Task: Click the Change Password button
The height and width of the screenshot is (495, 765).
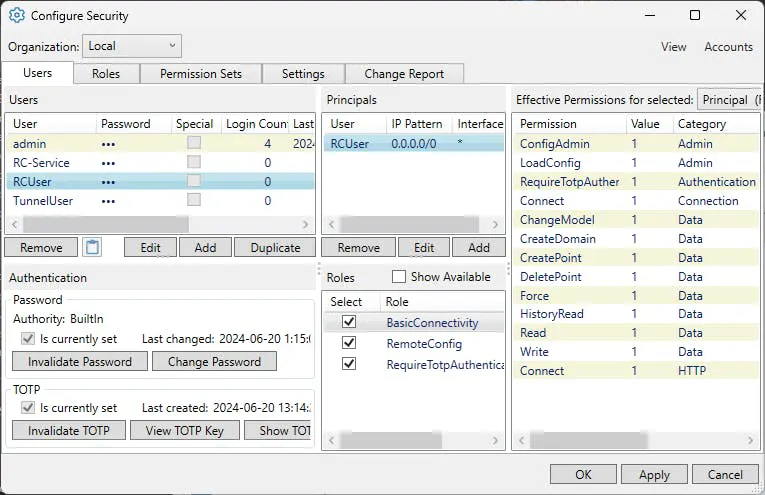Action: point(214,362)
